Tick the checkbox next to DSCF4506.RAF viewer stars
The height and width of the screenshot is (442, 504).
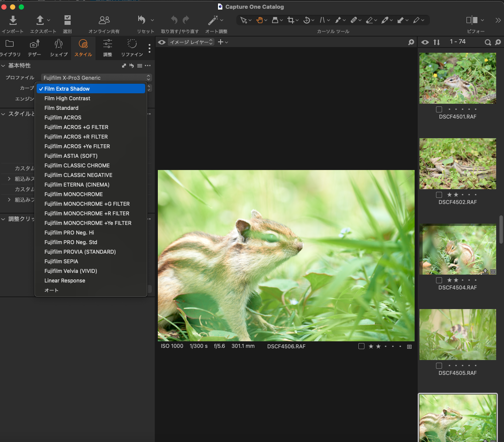pos(361,346)
